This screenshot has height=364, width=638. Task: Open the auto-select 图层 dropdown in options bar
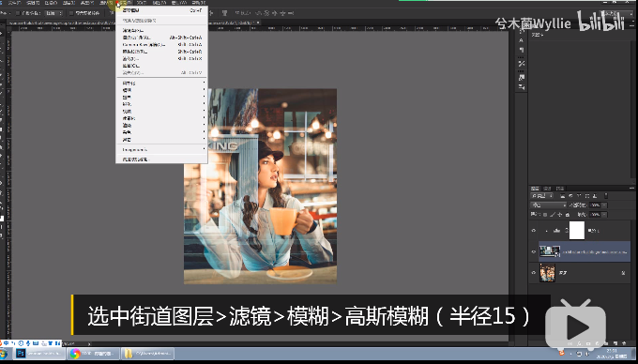(x=53, y=13)
